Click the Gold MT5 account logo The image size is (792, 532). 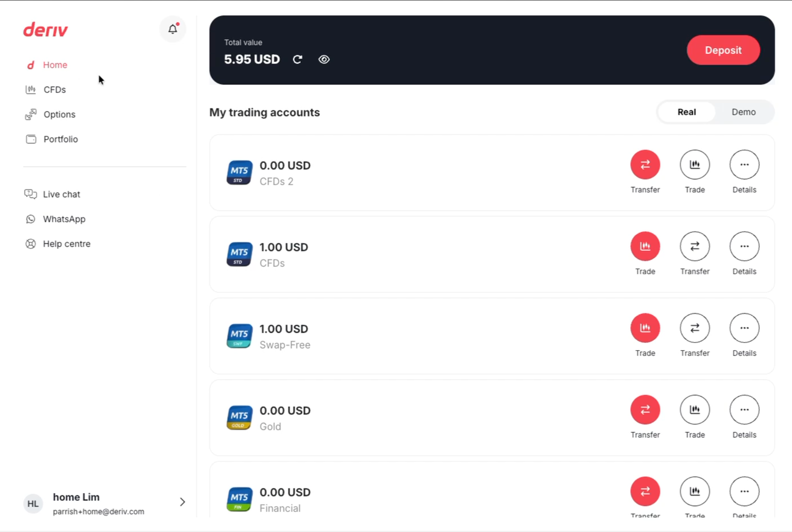[x=239, y=418]
